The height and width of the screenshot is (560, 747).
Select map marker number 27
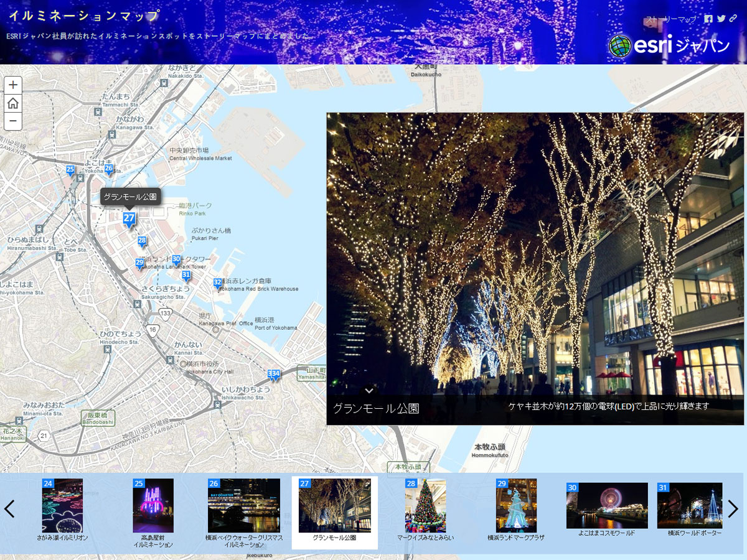click(129, 218)
